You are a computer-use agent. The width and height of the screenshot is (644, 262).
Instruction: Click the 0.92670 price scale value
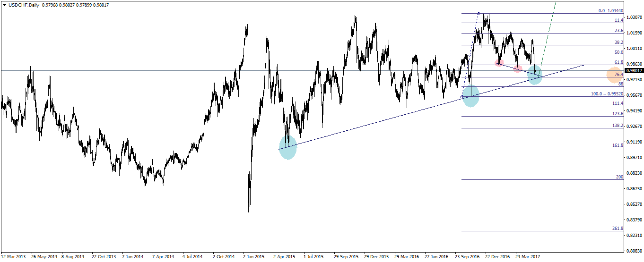click(x=634, y=127)
